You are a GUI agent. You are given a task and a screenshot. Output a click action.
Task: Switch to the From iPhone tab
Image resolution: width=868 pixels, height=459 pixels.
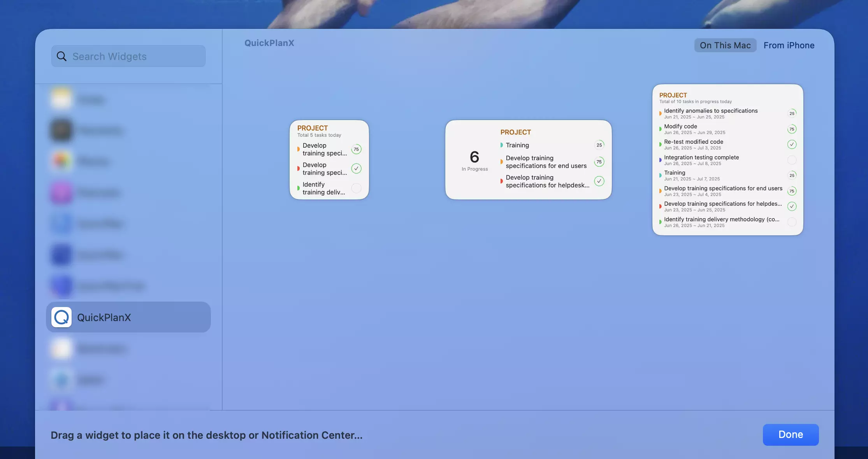pos(789,45)
